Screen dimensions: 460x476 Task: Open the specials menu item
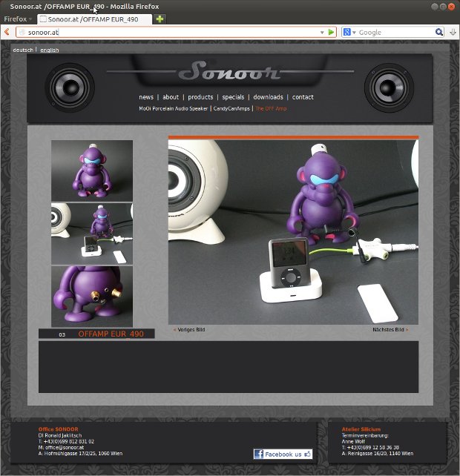click(x=233, y=97)
